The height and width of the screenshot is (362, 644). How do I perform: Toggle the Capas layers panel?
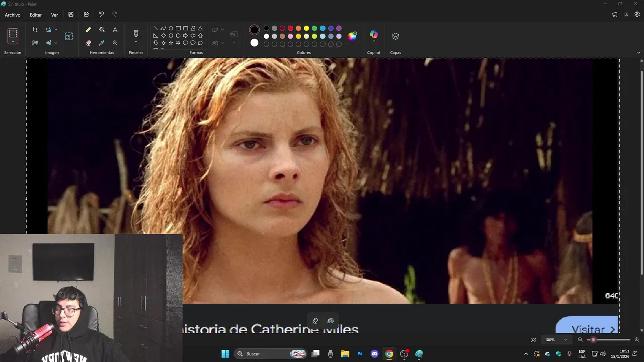click(x=395, y=36)
